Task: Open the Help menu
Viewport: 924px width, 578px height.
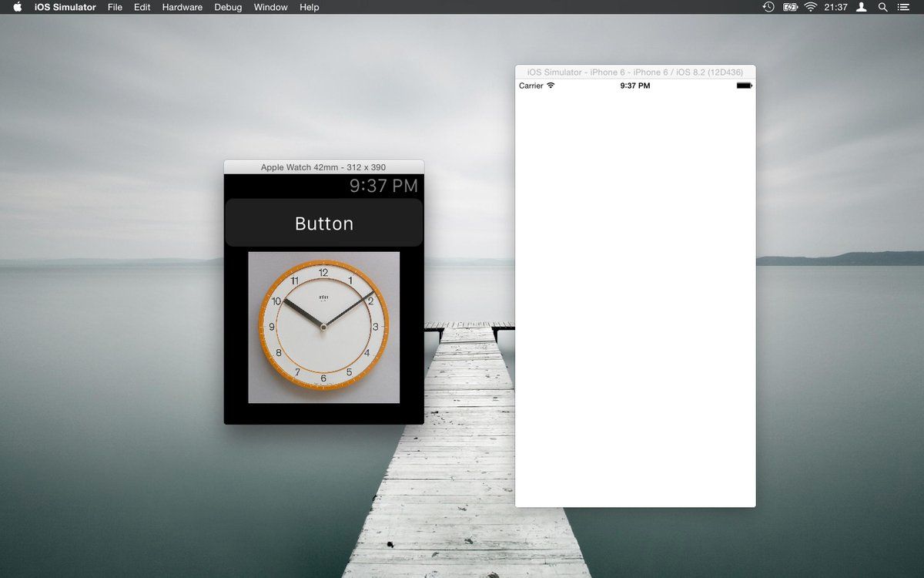Action: [x=310, y=7]
